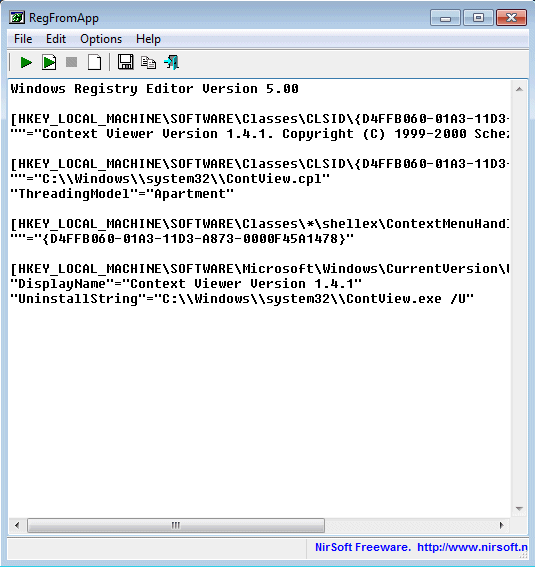Click the blank page Clear log icon

94,63
